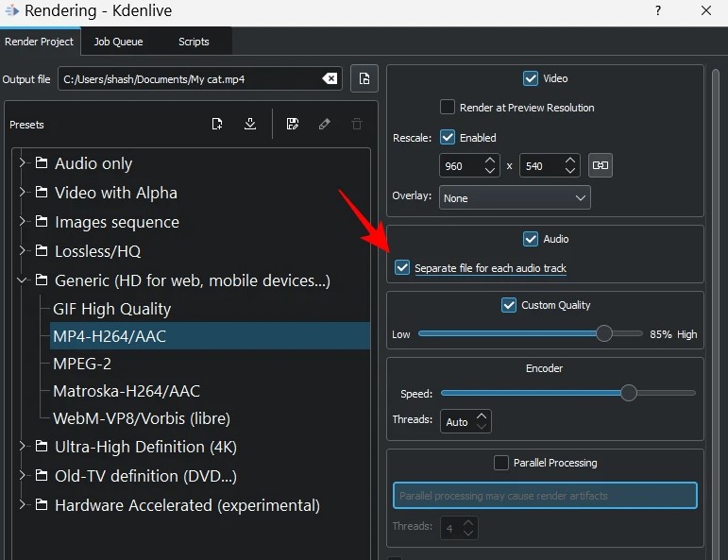
Task: Click the Audio only preset label
Action: coord(93,163)
